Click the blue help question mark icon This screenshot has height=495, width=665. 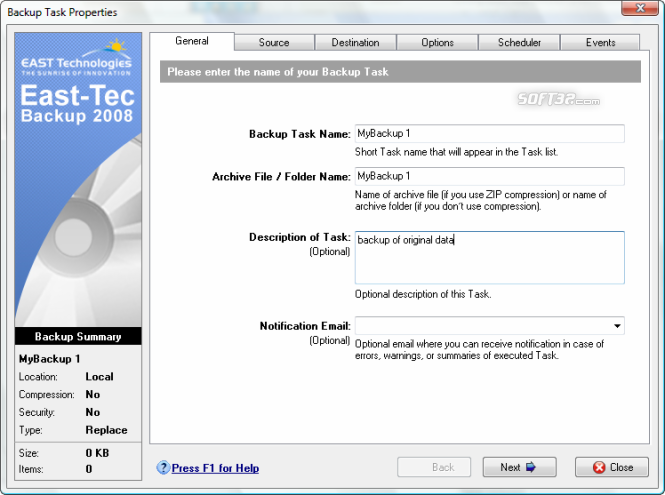pos(163,467)
